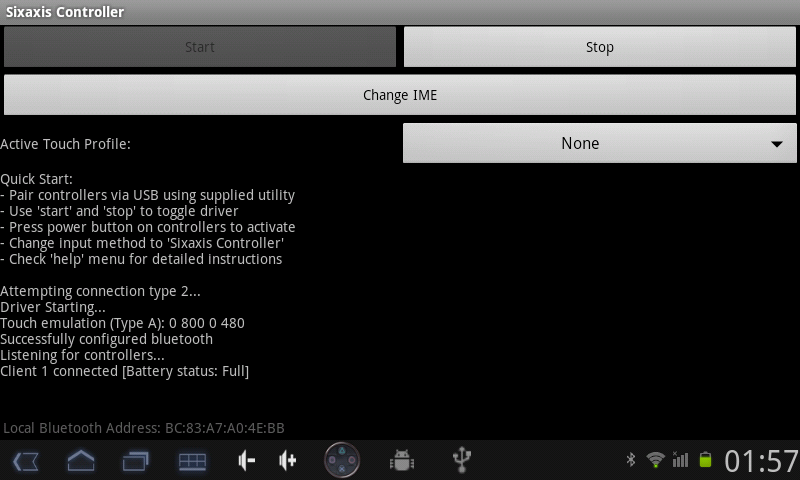This screenshot has height=480, width=800.
Task: Tap 'Press power button on controllers' line
Action: 147,228
